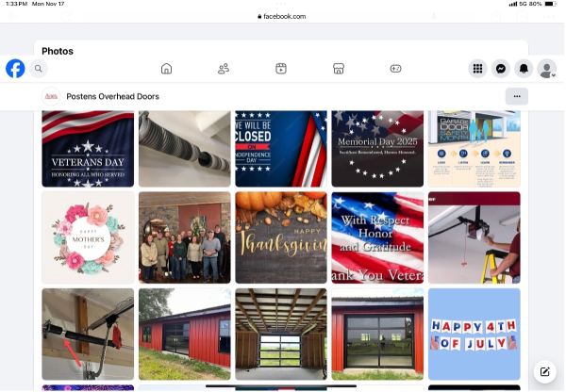
Task: Open the Friends icon in navigation
Action: click(224, 69)
